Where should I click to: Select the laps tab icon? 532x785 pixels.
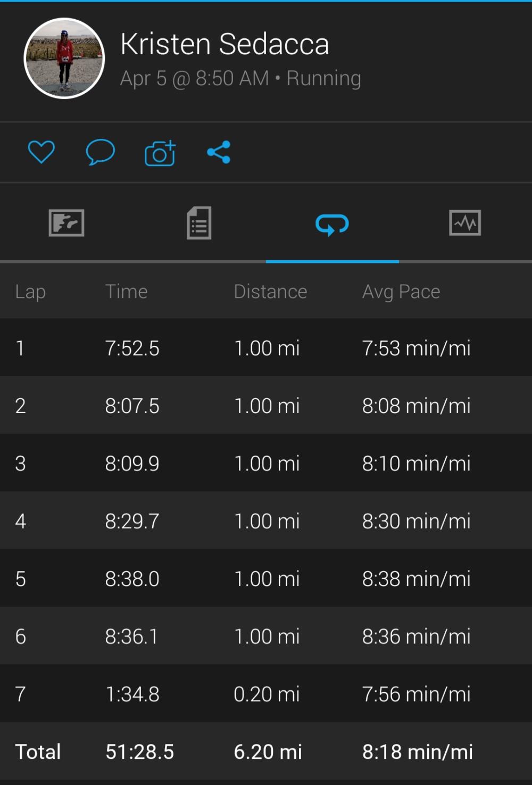(332, 224)
